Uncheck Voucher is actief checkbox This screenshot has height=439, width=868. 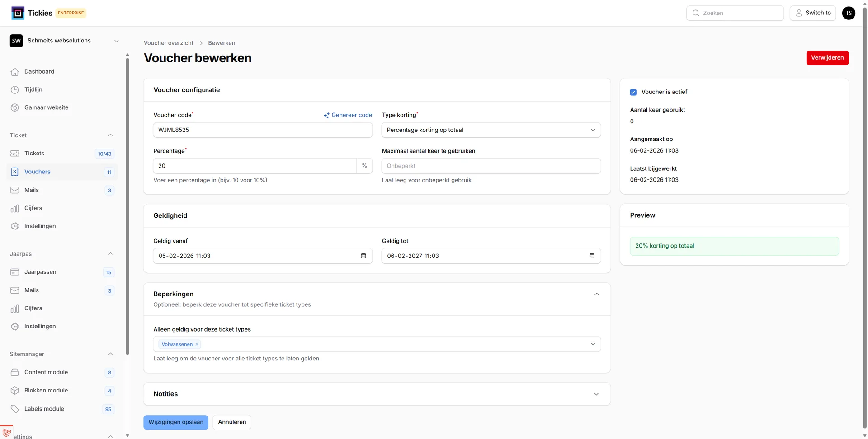[633, 92]
